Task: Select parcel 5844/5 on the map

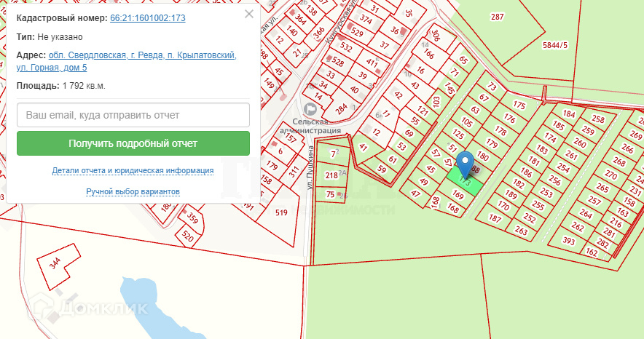Action: pos(555,45)
